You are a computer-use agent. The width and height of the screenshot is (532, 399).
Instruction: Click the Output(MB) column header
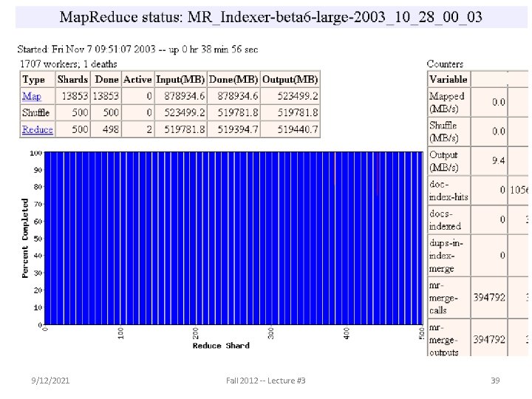(290, 79)
